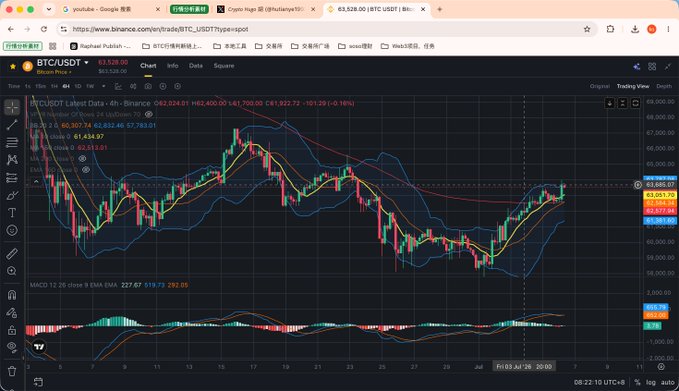679x391 pixels.
Task: Select the 1W time interval
Action: click(x=90, y=86)
